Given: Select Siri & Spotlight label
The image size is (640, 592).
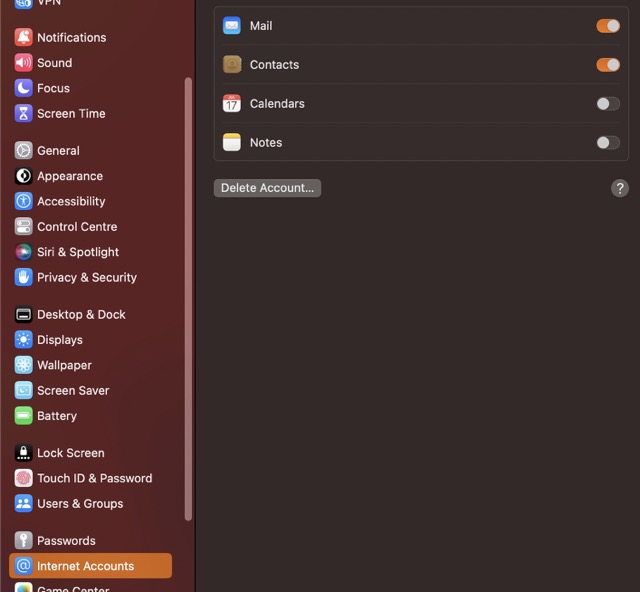Looking at the screenshot, I should pos(78,252).
